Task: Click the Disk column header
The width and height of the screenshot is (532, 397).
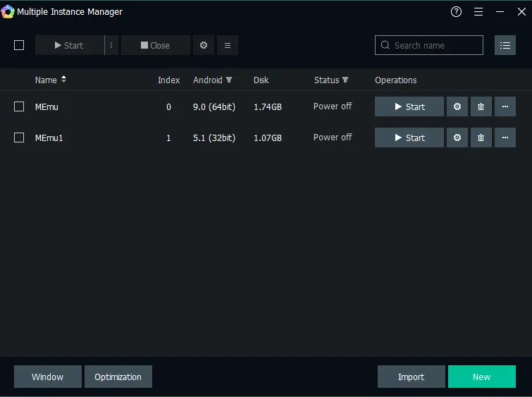Action: (261, 80)
